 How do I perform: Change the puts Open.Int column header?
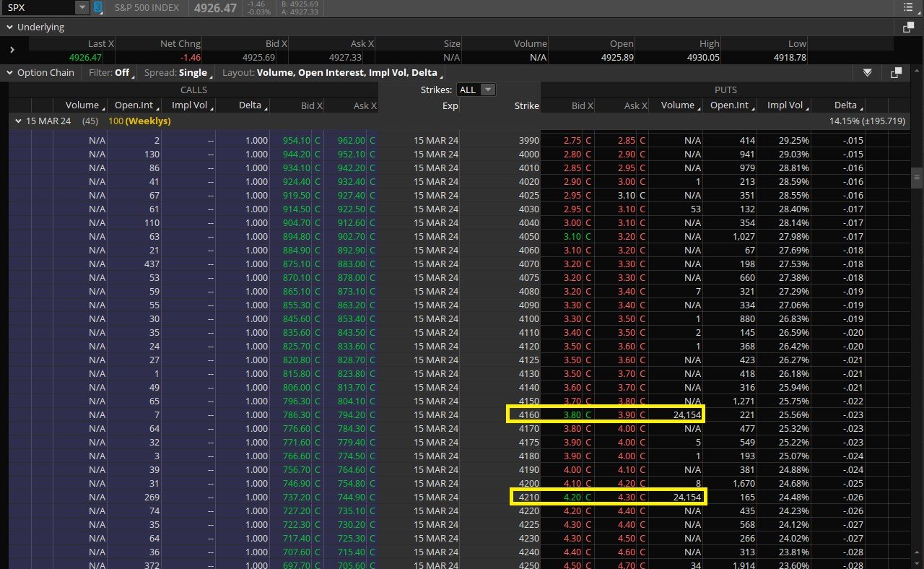tap(732, 105)
